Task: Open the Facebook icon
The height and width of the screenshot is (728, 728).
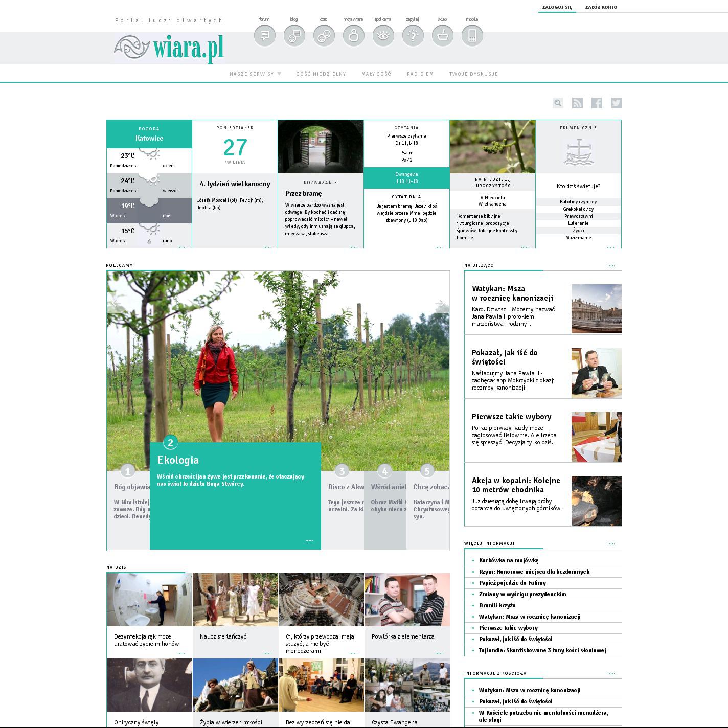Action: (x=597, y=103)
